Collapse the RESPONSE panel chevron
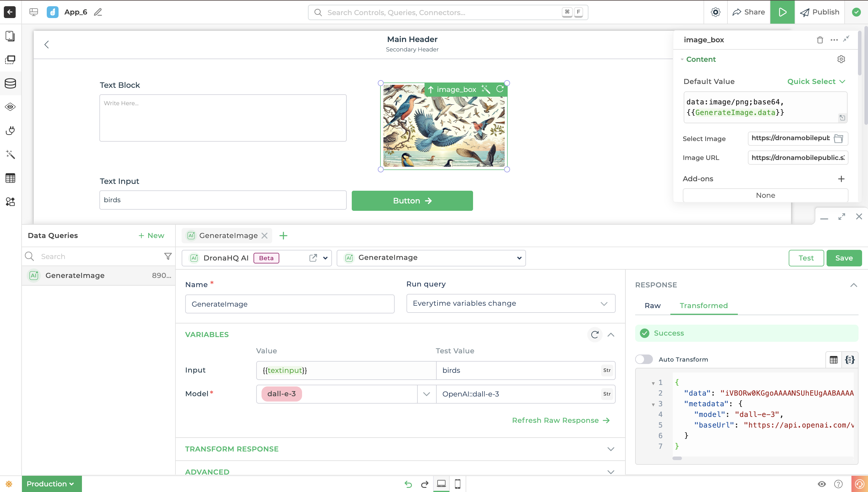Viewport: 868px width, 492px height. [x=853, y=285]
